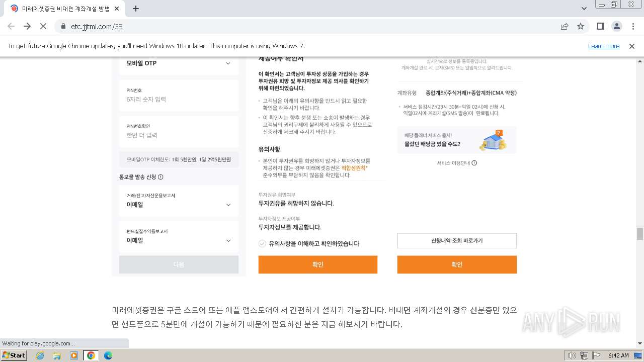Dismiss the Chrome update notification bar
644x362 pixels.
[632, 46]
